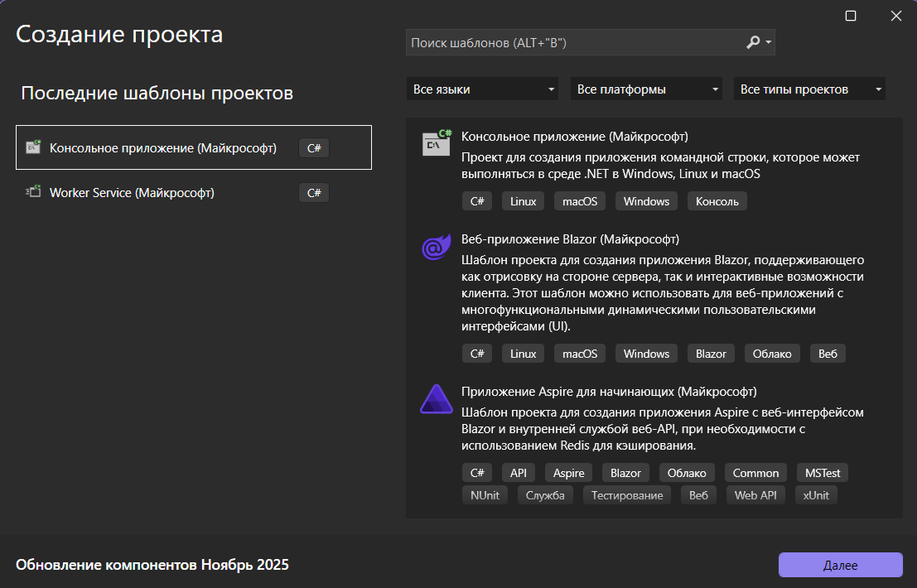Close the Создание проекта dialog

896,16
